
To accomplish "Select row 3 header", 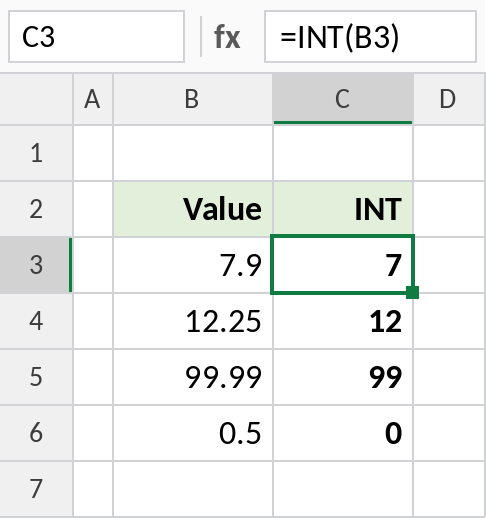I will coord(36,265).
